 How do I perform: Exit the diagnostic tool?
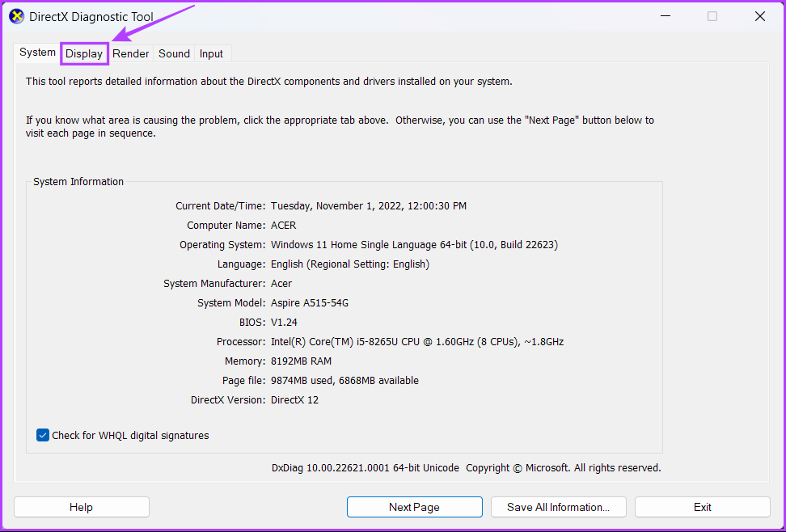tap(702, 507)
